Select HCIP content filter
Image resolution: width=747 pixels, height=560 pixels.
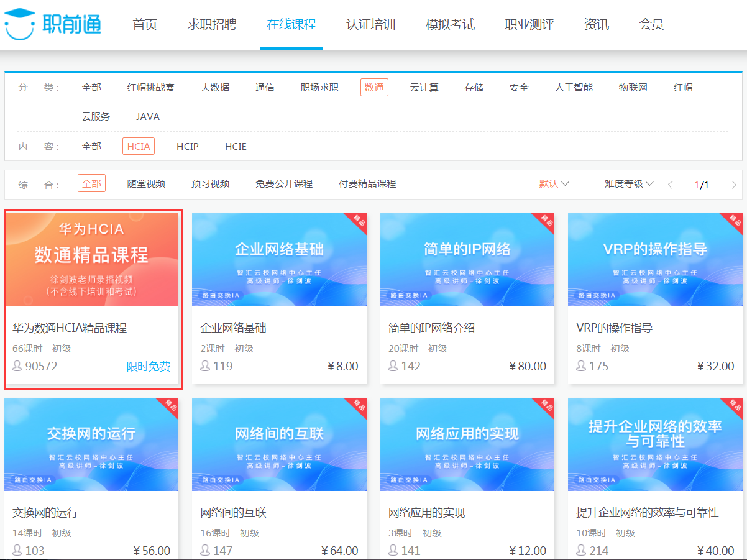[187, 147]
